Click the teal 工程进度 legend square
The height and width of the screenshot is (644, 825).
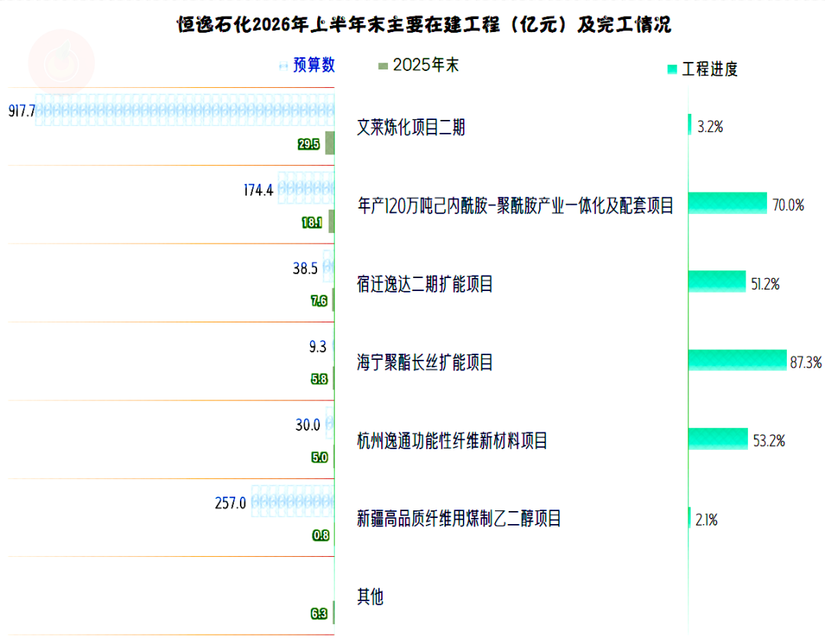click(672, 70)
